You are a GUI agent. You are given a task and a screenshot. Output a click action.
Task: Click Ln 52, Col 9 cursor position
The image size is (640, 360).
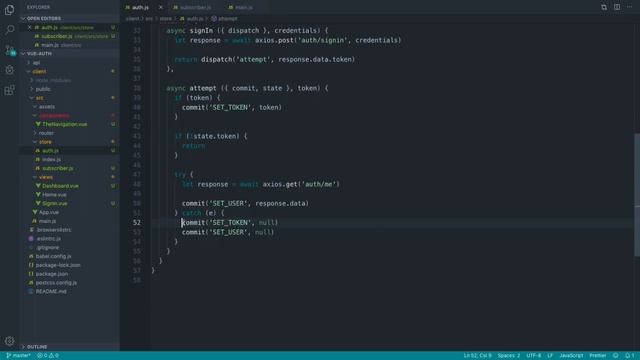(x=477, y=356)
